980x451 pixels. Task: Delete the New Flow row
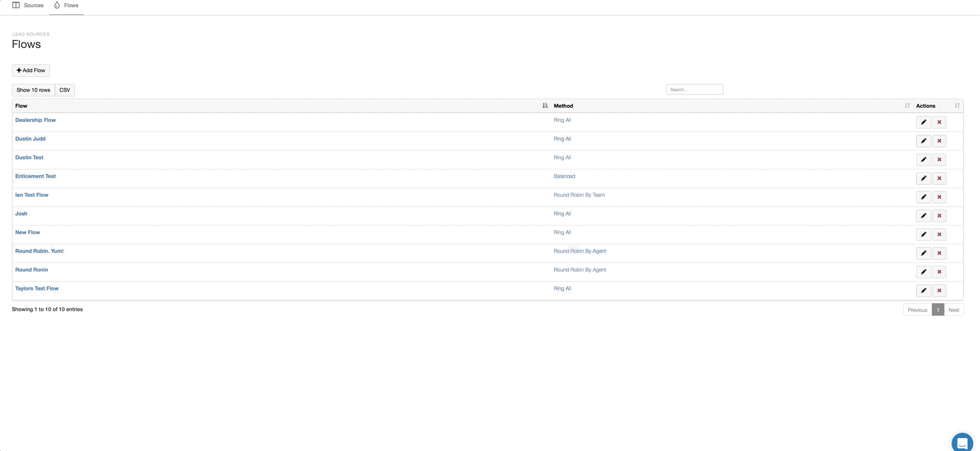coord(939,235)
